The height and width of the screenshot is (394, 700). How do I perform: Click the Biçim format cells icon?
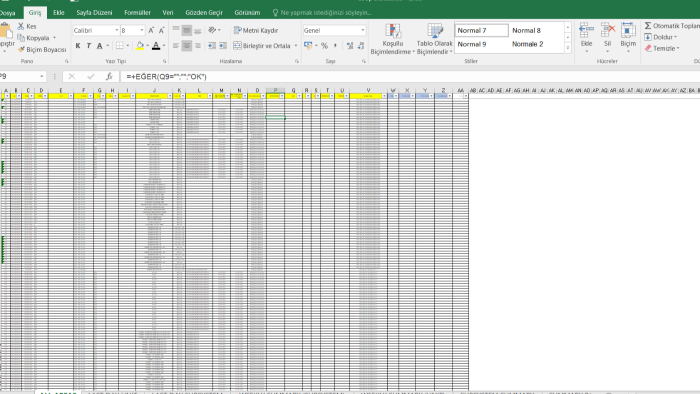coord(628,30)
